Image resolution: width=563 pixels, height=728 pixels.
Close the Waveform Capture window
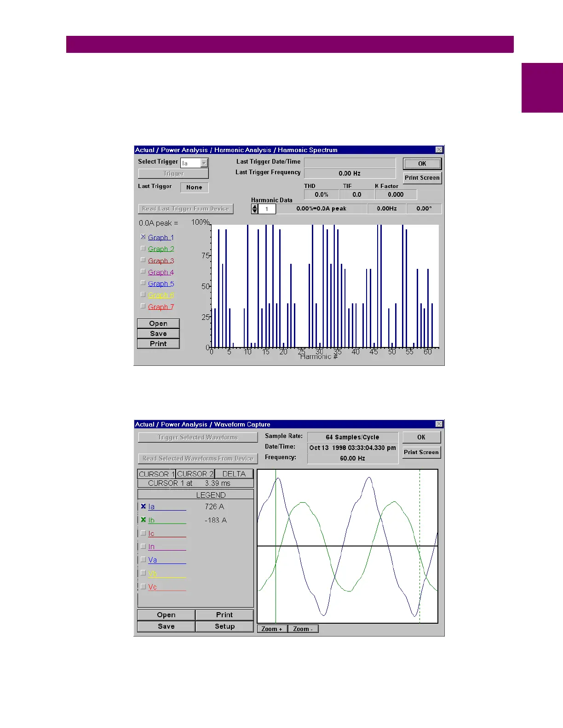click(x=439, y=424)
